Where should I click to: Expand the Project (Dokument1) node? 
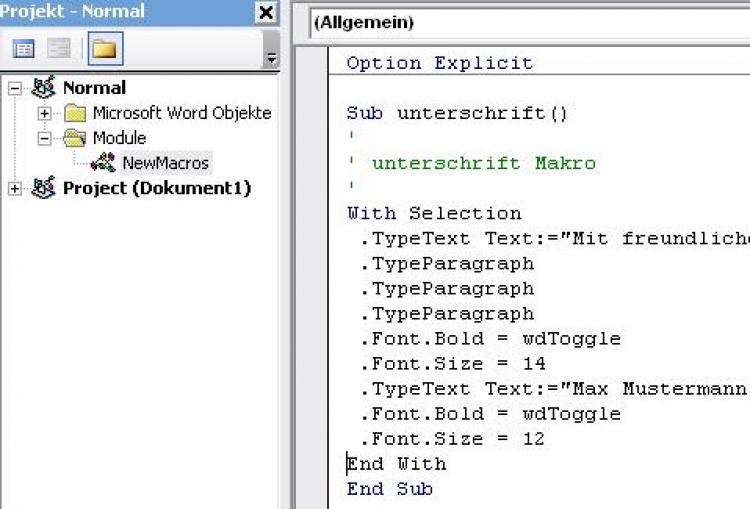click(x=14, y=188)
